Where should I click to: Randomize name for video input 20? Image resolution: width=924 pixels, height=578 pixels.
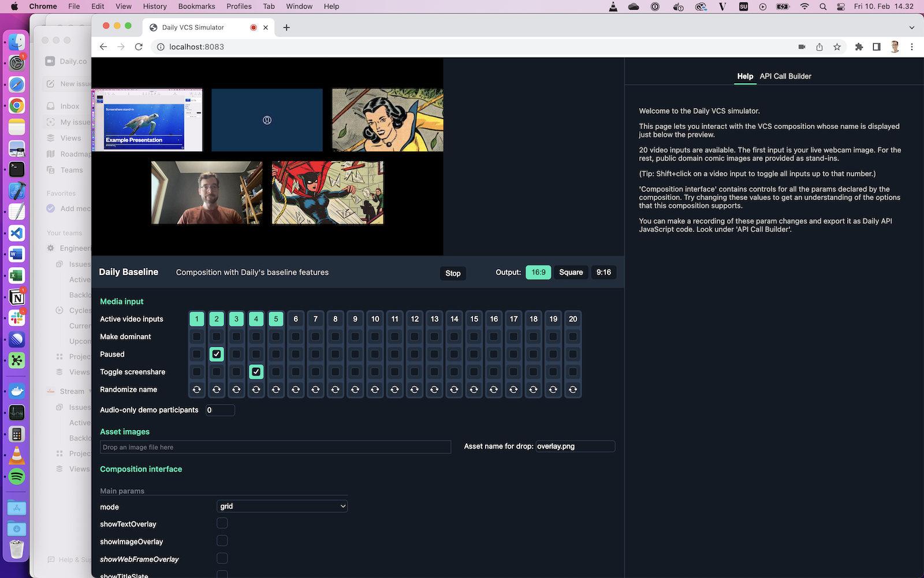tap(573, 390)
